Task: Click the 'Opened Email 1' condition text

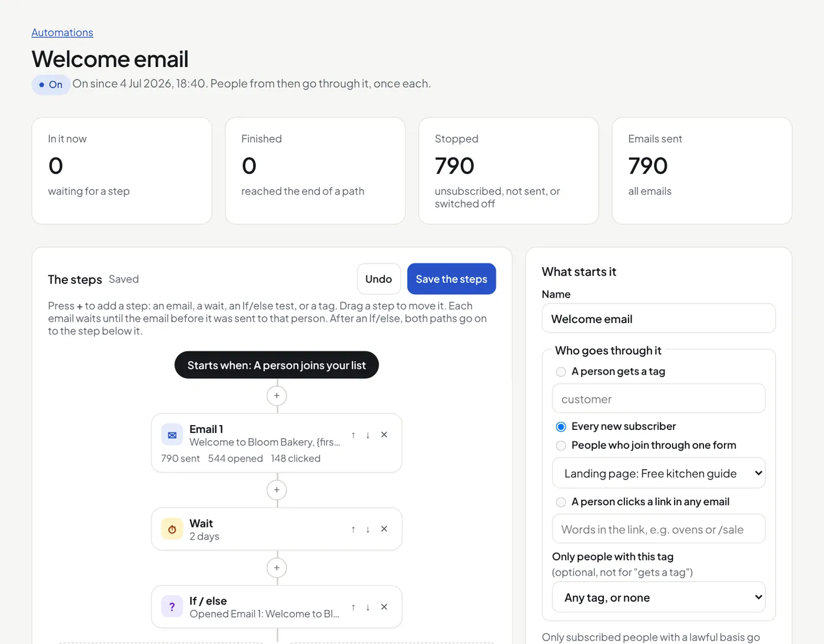Action: click(264, 613)
